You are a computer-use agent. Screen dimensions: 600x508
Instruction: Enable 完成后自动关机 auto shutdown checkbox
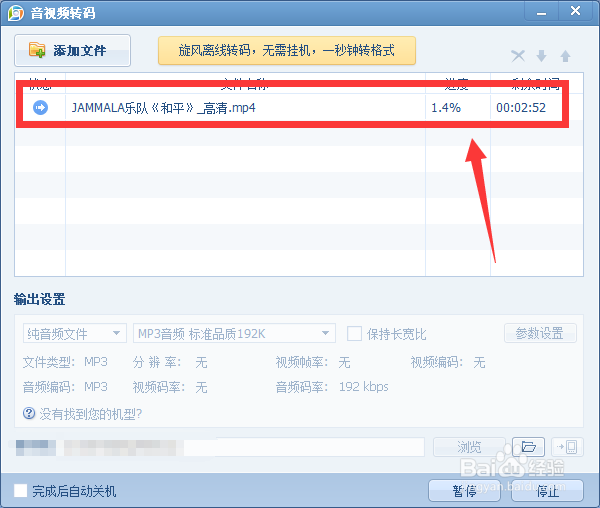click(21, 491)
